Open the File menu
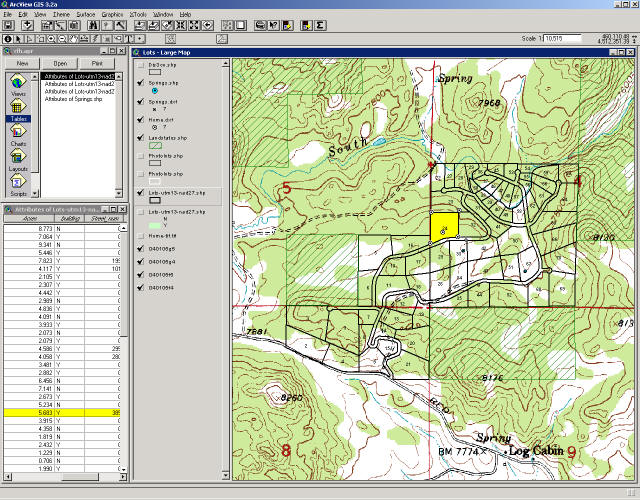This screenshot has height=500, width=640. 7,14
